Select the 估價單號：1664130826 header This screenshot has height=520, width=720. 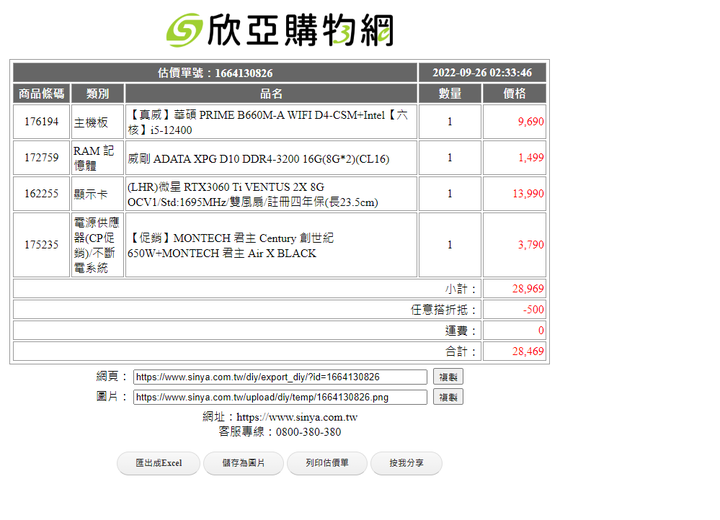215,73
